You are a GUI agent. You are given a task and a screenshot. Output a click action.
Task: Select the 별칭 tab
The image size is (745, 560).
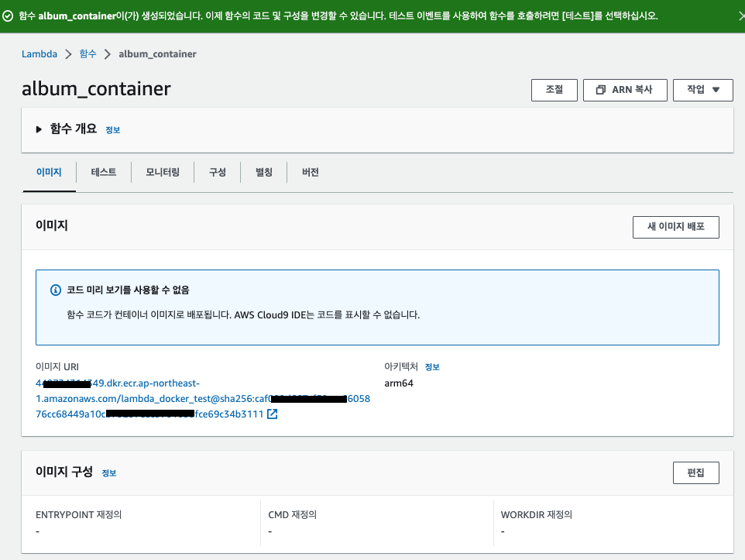[263, 172]
